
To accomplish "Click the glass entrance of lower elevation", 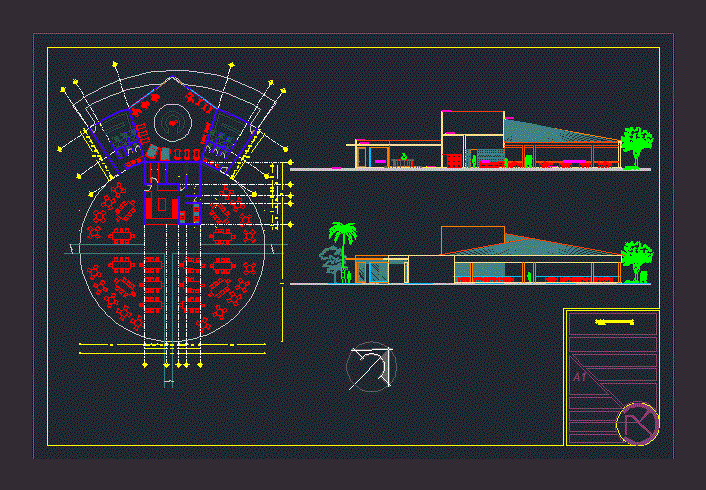I will [374, 272].
